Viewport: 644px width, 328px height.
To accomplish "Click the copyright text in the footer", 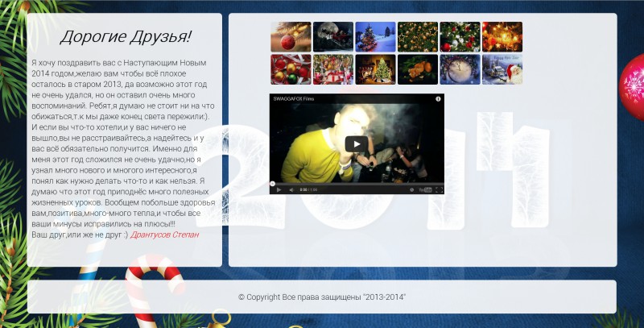I will click(322, 297).
